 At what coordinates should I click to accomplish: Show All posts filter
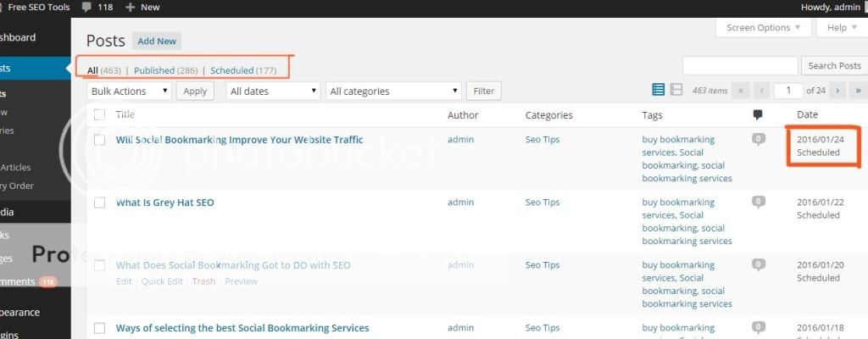[x=92, y=70]
